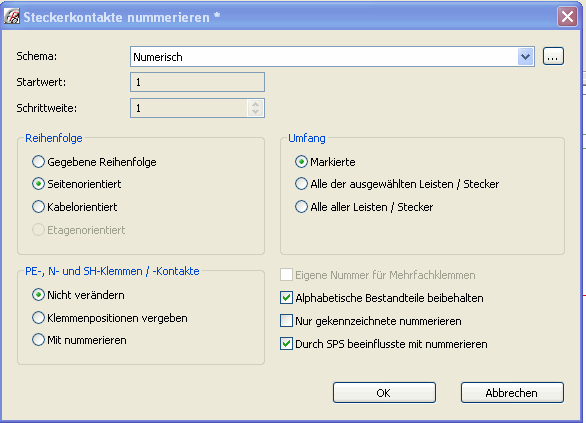Uncheck Alphabetische Bestandteile beibehalten
Screen dimensions: 586x423
(x=287, y=298)
